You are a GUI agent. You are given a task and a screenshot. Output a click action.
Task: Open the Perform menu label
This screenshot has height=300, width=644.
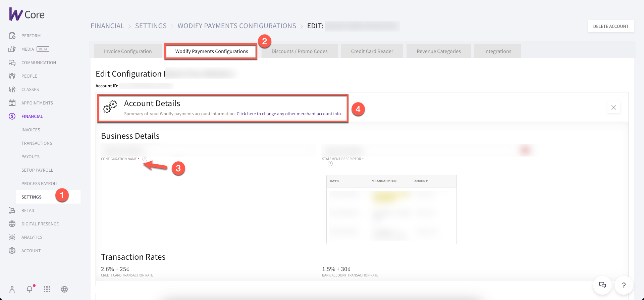tap(31, 36)
